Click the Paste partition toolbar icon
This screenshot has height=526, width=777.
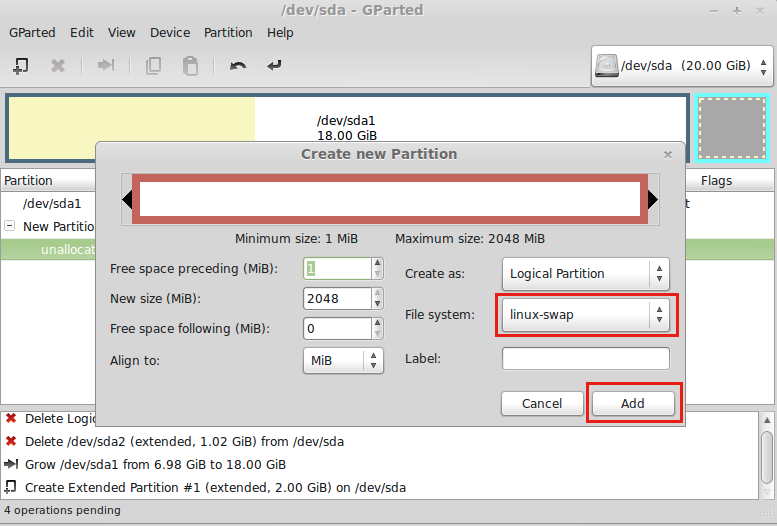coord(190,66)
